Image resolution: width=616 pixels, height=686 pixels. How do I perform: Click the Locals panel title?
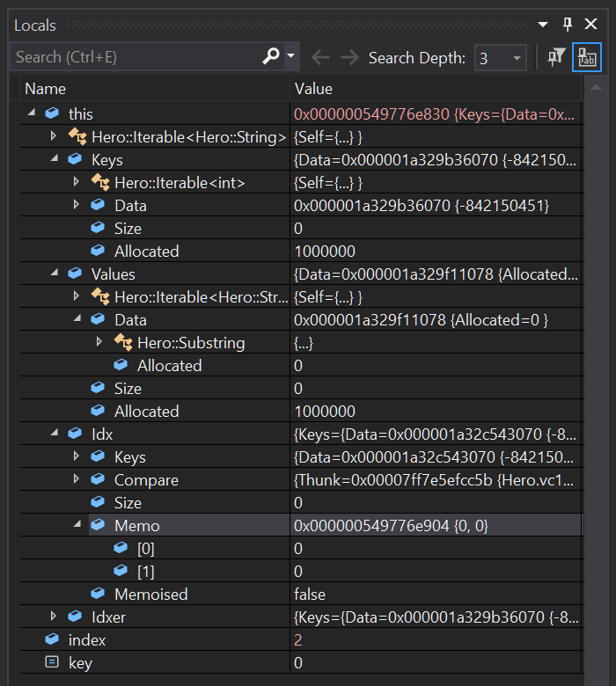click(35, 26)
